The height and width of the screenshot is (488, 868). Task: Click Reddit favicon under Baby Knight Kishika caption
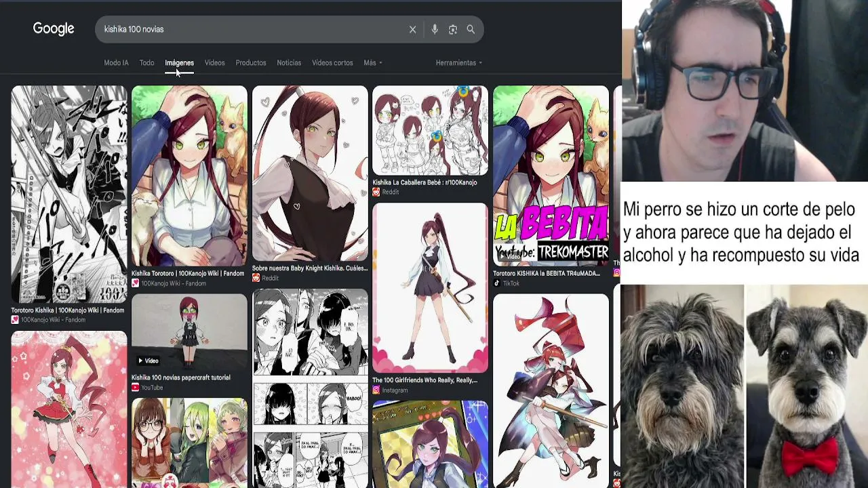[x=256, y=278]
